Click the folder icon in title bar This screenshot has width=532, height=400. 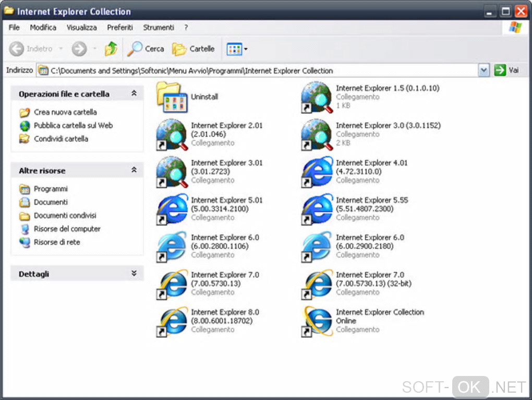click(9, 11)
